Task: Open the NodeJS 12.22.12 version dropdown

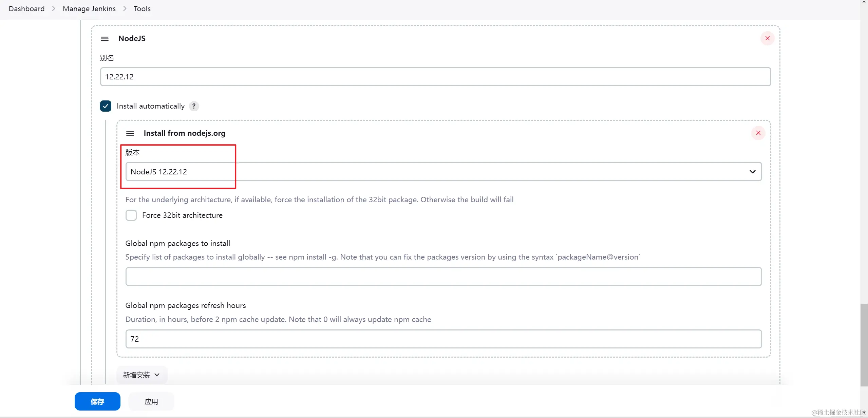Action: click(441, 172)
